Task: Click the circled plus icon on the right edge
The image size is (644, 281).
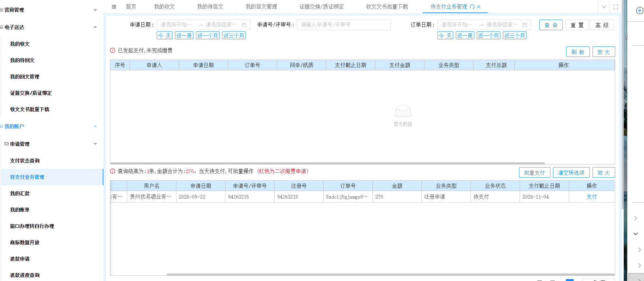Action: [x=640, y=11]
